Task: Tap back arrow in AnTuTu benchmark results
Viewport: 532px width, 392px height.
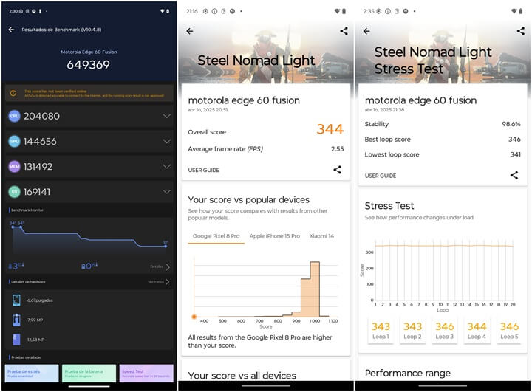Action: tap(11, 30)
